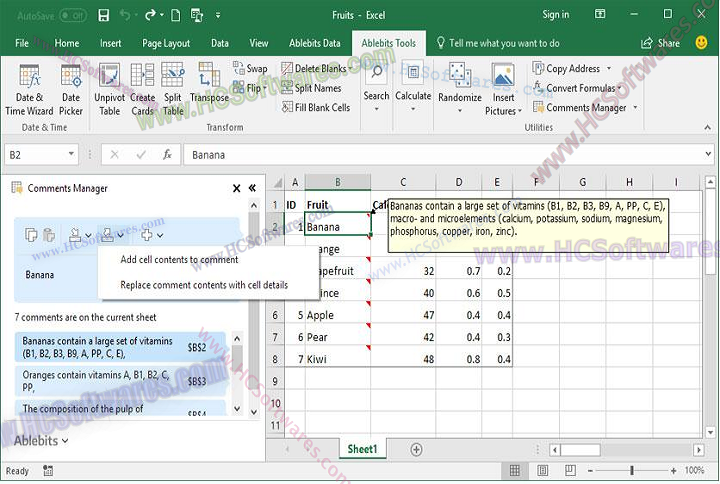Viewport: 720px width, 484px height.
Task: Copy comment icon in Comments Manager
Action: (x=31, y=235)
